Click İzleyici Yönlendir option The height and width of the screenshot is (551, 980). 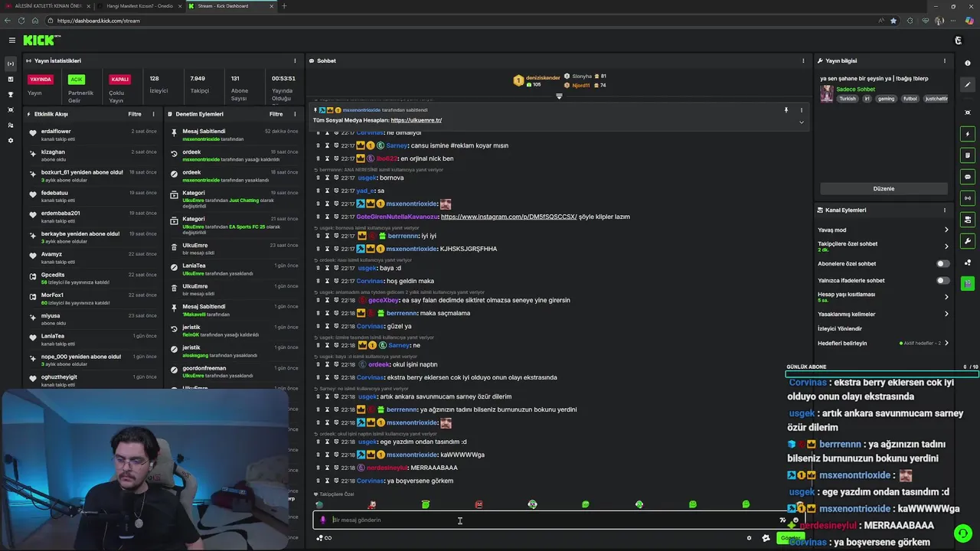coord(840,328)
